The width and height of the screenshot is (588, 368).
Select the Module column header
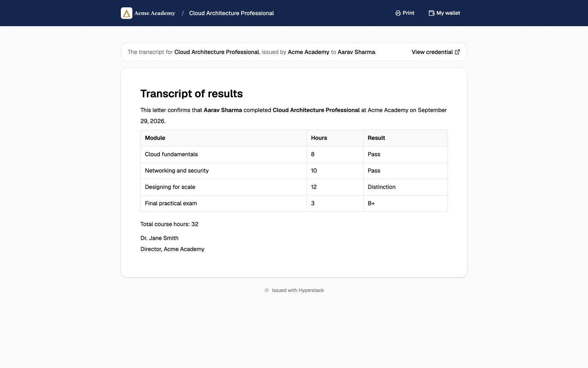pyautogui.click(x=223, y=138)
